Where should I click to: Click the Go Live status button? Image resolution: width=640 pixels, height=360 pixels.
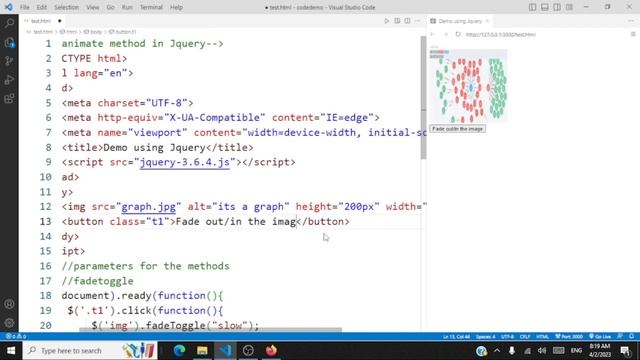pyautogui.click(x=600, y=337)
